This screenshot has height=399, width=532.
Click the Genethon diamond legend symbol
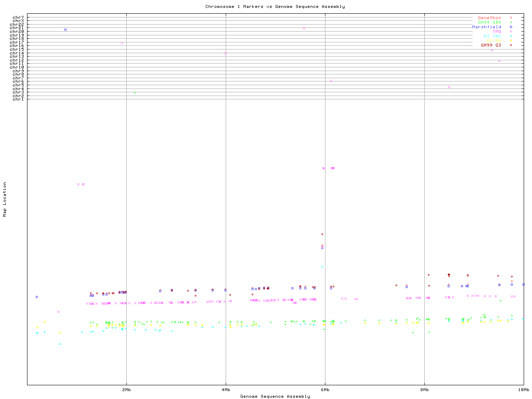511,18
